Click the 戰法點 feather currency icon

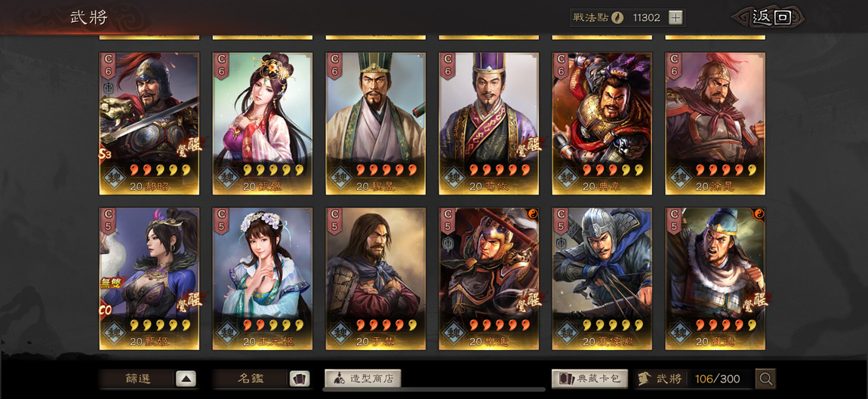pos(617,17)
